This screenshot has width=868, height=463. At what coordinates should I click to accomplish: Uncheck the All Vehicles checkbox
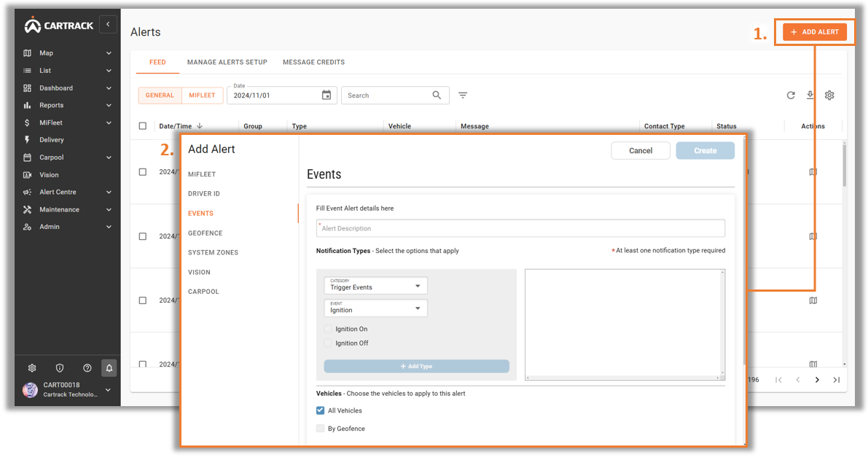click(x=320, y=411)
